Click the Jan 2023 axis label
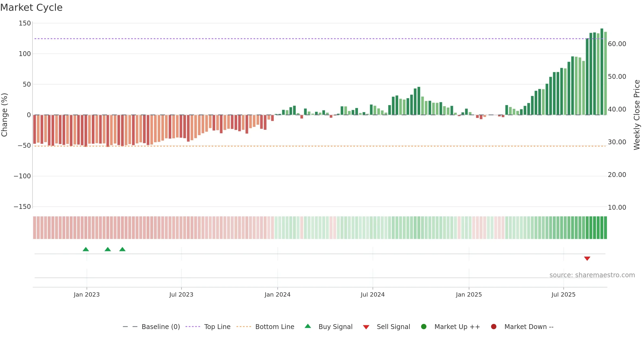The height and width of the screenshot is (362, 644). (87, 295)
